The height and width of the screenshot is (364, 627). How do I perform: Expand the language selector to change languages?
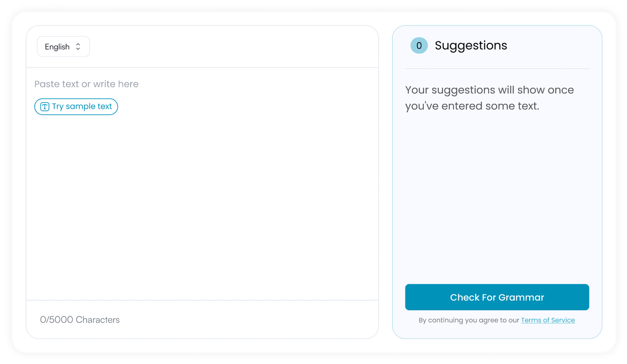point(63,46)
